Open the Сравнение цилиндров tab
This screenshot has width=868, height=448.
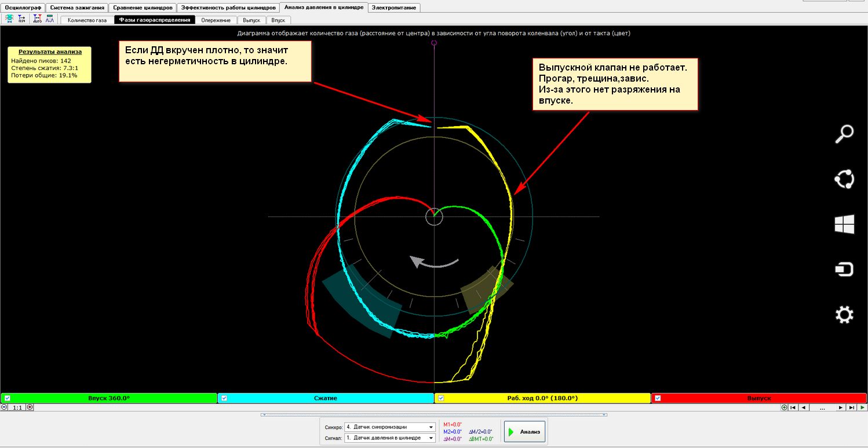(143, 8)
